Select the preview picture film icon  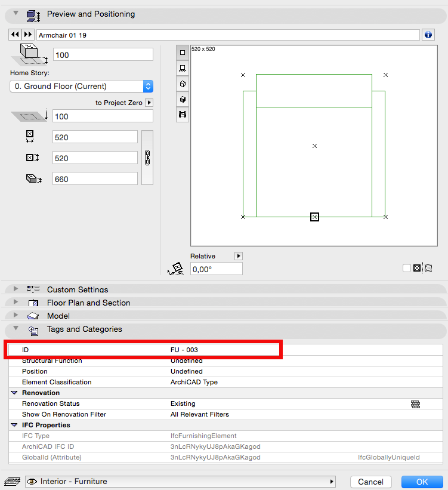183,114
